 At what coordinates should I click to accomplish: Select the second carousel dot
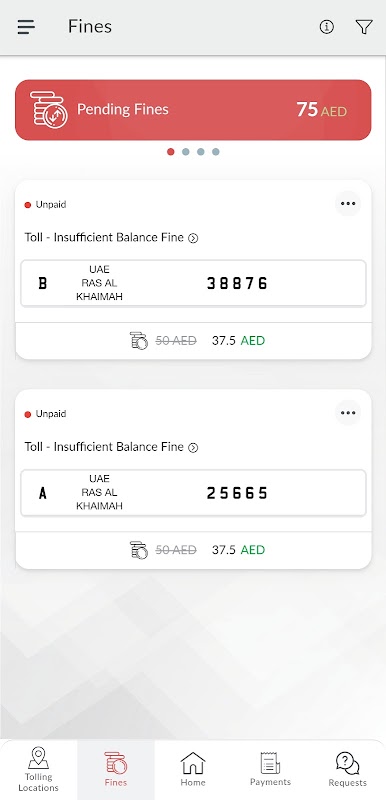tap(186, 152)
